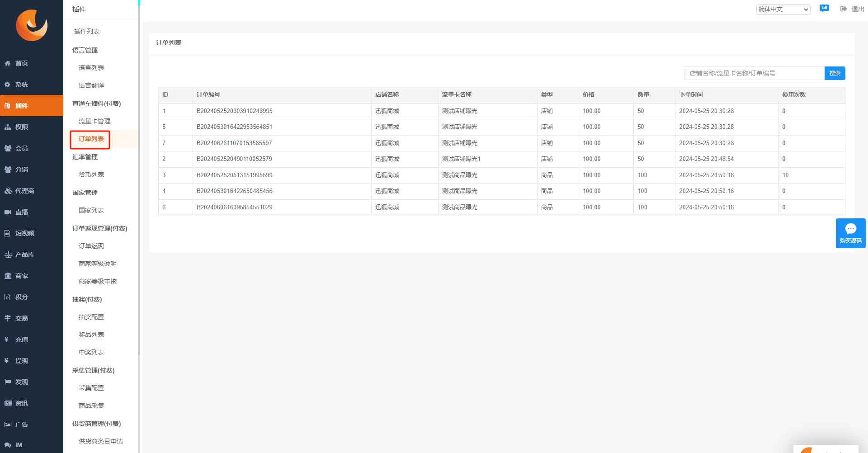Open 商品采集 submenu item

[x=91, y=406]
